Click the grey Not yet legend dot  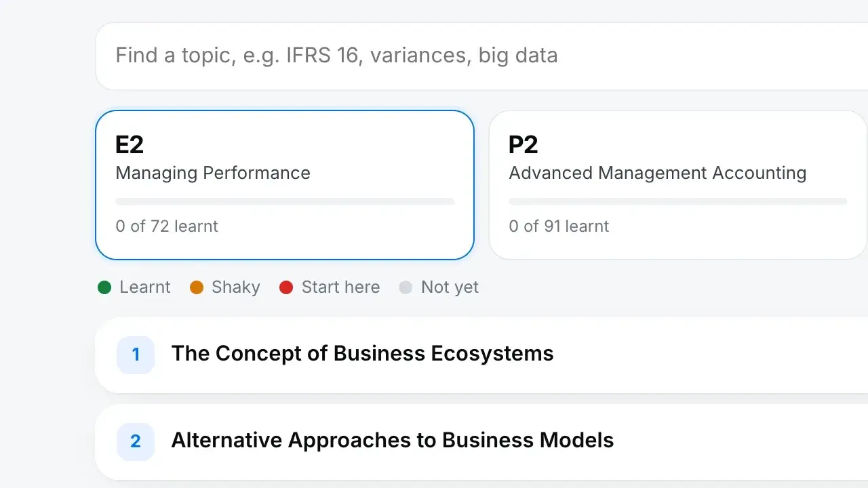(406, 287)
